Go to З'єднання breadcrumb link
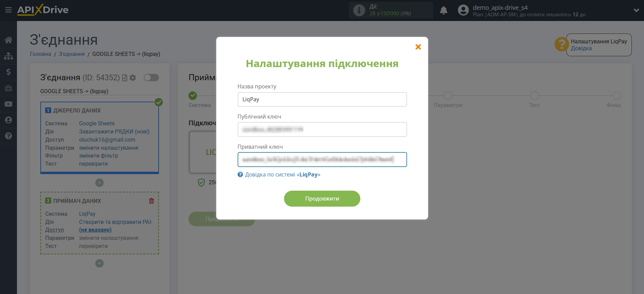 pyautogui.click(x=72, y=54)
